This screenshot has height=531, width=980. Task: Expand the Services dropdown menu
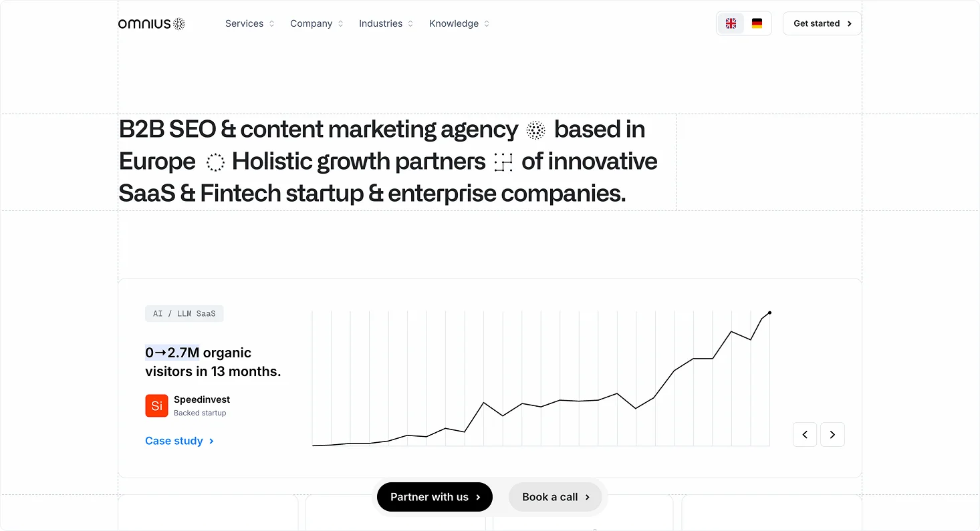point(249,23)
